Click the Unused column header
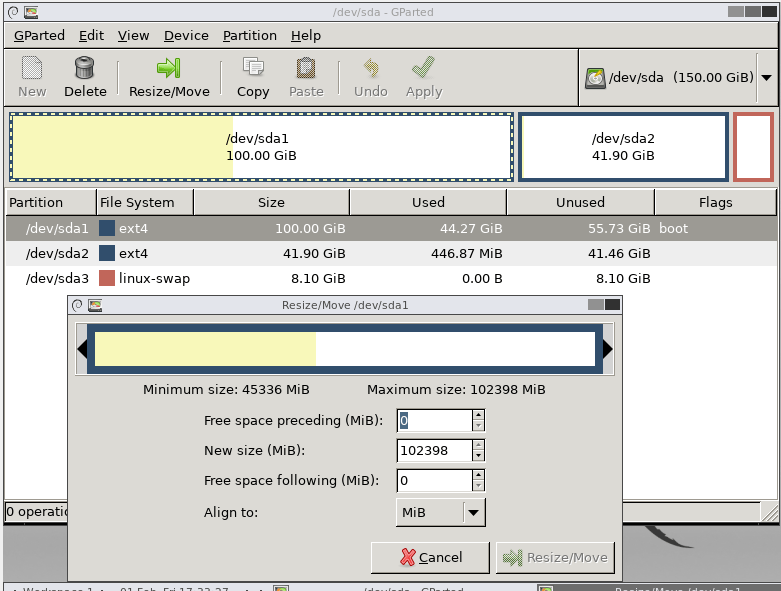The height and width of the screenshot is (591, 781). tap(580, 203)
